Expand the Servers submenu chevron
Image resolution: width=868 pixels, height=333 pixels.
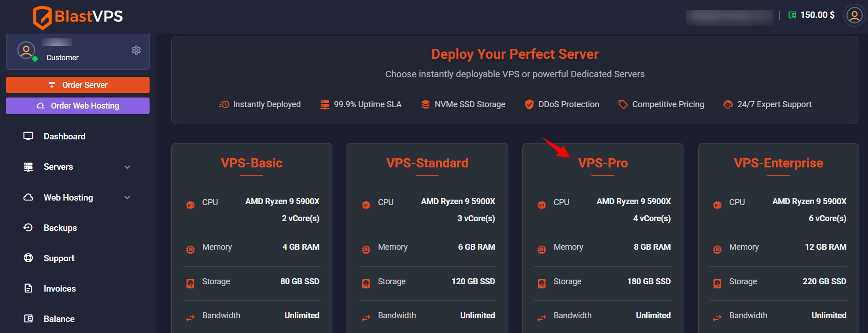127,167
